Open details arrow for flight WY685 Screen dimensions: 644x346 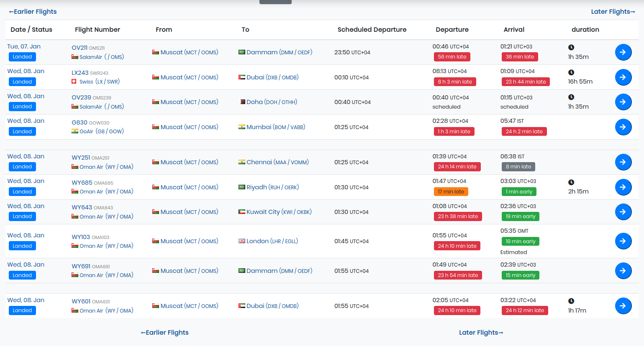(x=623, y=187)
